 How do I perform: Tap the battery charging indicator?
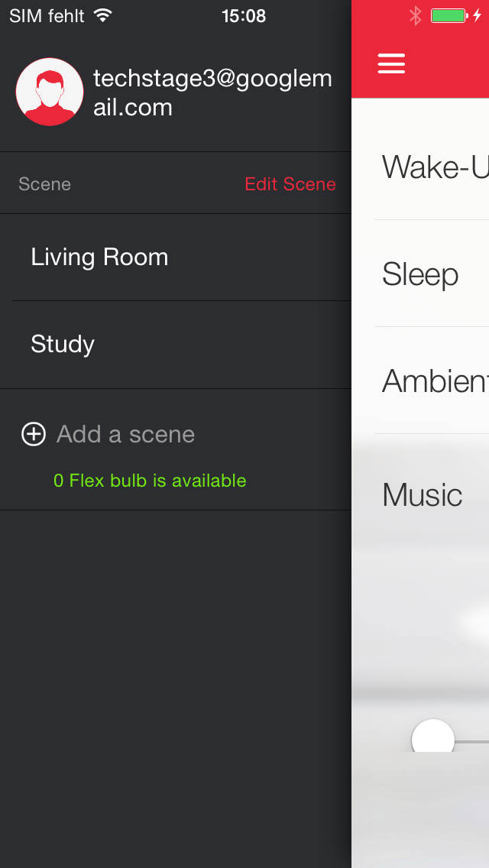455,15
